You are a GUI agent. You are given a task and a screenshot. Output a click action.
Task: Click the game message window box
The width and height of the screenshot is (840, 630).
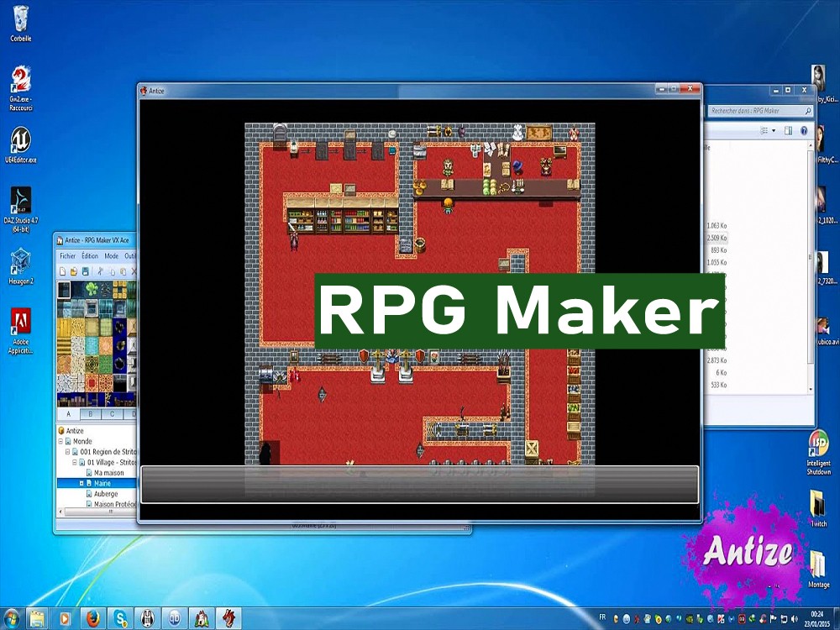[419, 485]
